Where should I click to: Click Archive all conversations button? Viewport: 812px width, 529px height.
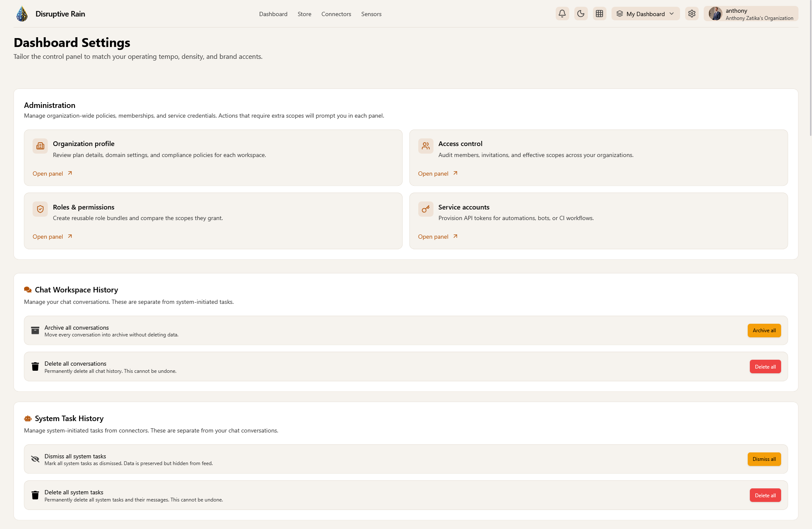[764, 331]
